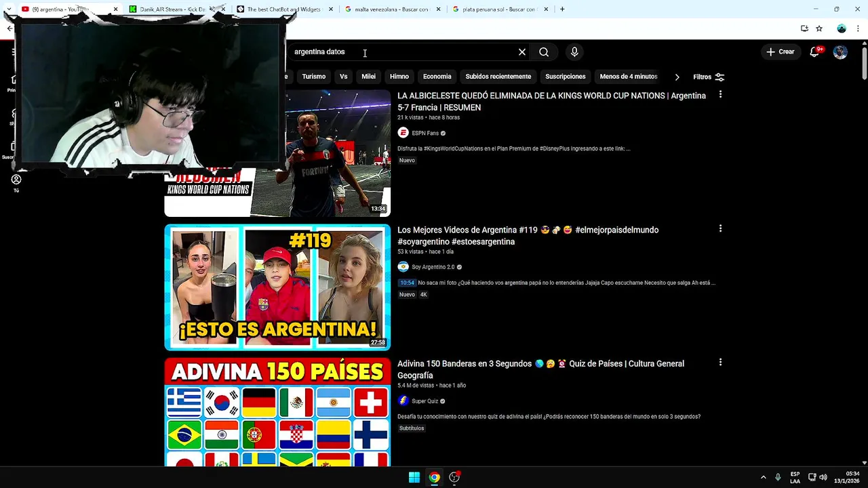Viewport: 868px width, 488px height.
Task: Open ESTO ES ARGENTINA #119 thumbnail
Action: pos(277,287)
